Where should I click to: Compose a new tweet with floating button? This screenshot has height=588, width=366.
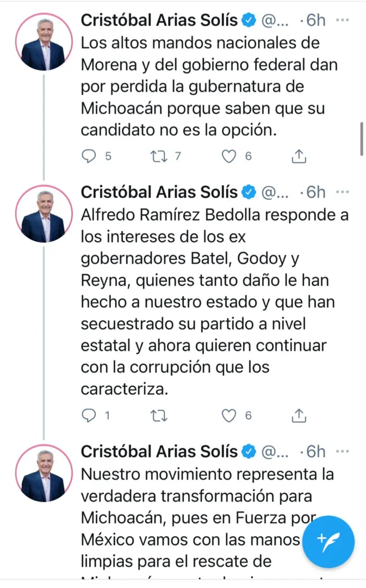pyautogui.click(x=328, y=542)
